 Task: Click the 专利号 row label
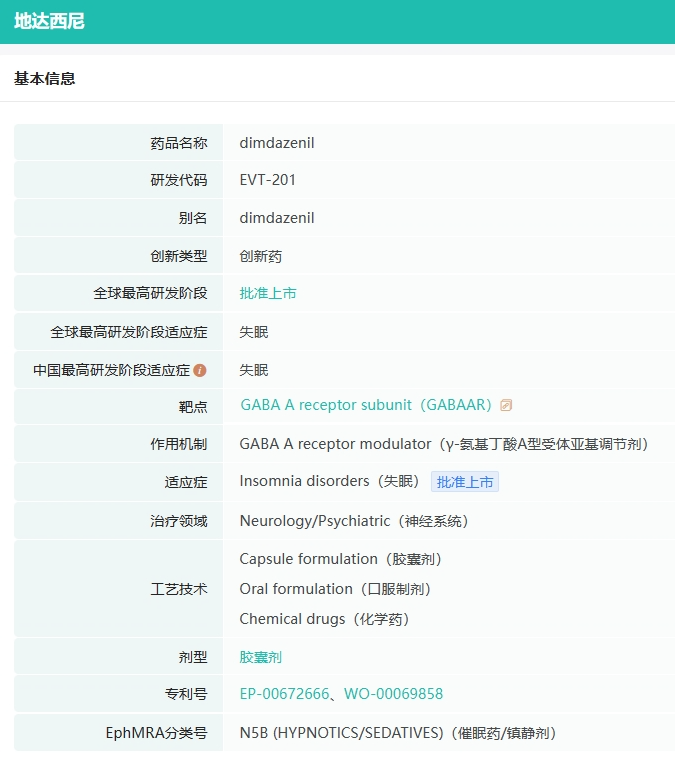186,694
